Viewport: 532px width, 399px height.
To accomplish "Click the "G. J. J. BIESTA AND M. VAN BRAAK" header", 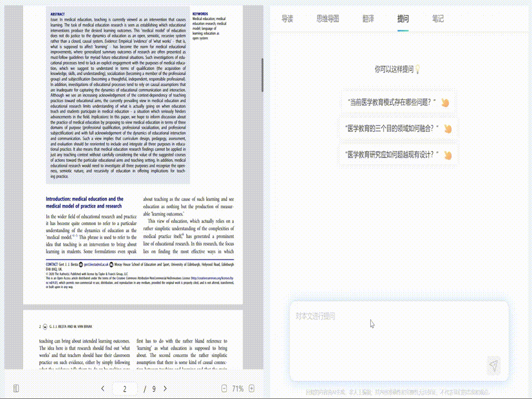I will pos(70,327).
